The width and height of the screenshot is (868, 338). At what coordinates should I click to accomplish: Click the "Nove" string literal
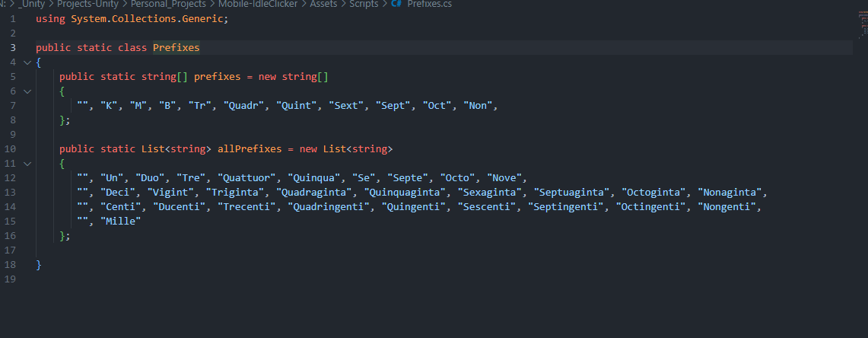pos(504,178)
